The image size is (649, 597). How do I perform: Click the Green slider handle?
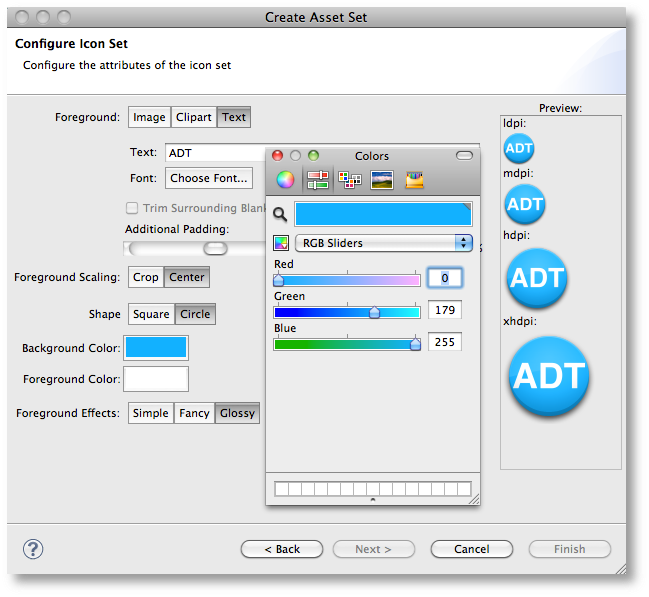(374, 312)
